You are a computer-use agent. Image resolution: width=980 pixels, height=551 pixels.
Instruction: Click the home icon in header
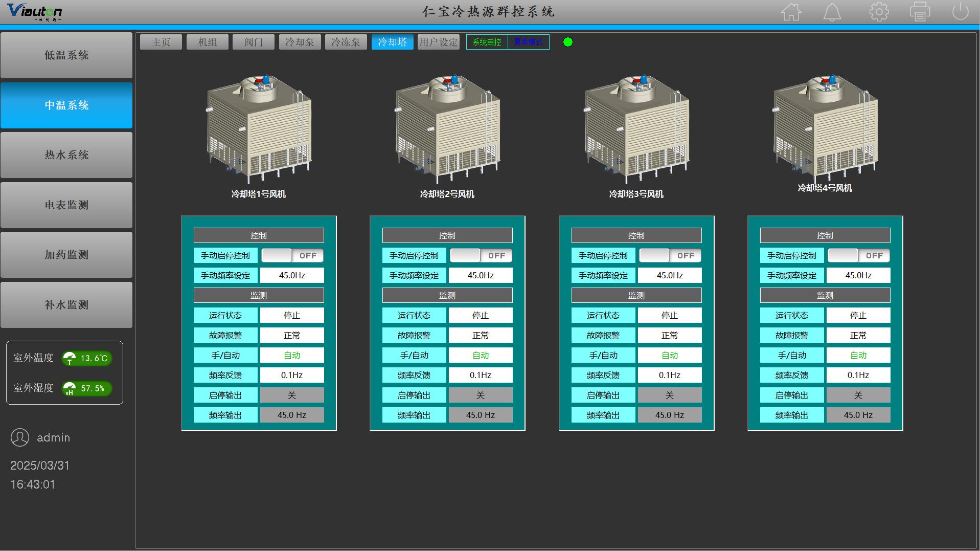coord(791,12)
